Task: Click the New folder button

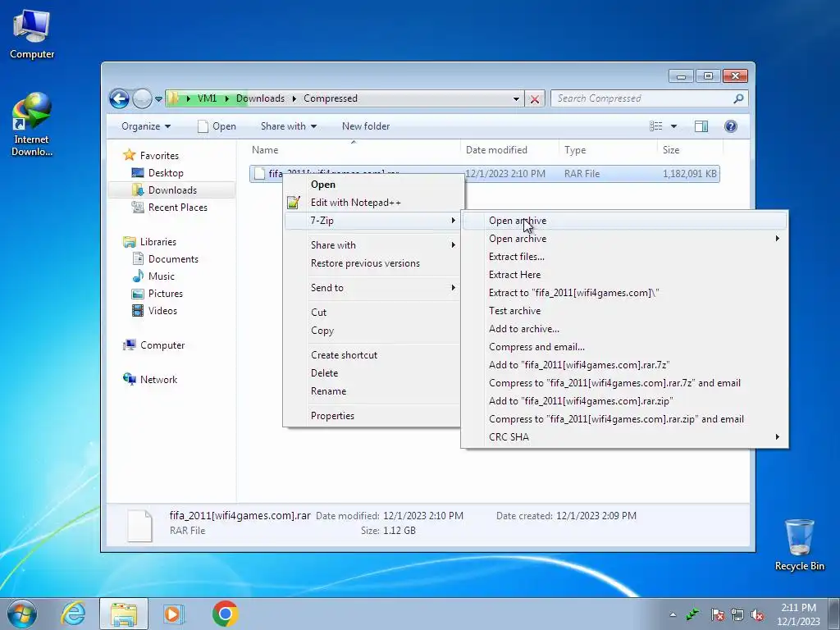Action: point(366,126)
